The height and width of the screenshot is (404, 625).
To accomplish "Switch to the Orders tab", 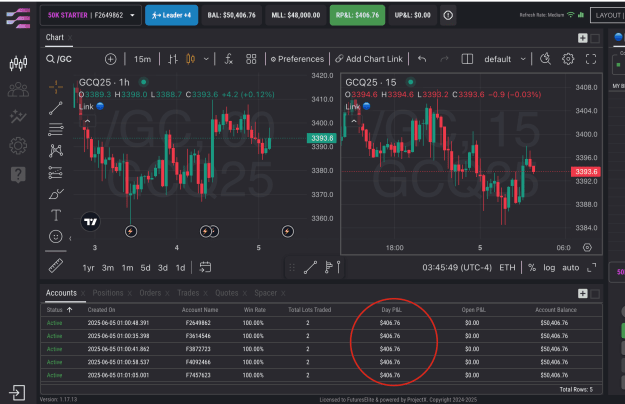I will 150,293.
